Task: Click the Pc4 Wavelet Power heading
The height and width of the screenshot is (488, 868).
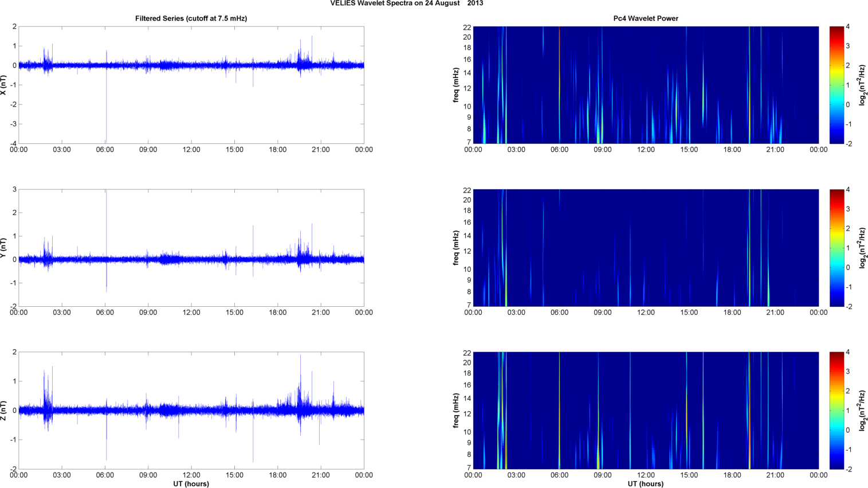Action: (x=645, y=18)
